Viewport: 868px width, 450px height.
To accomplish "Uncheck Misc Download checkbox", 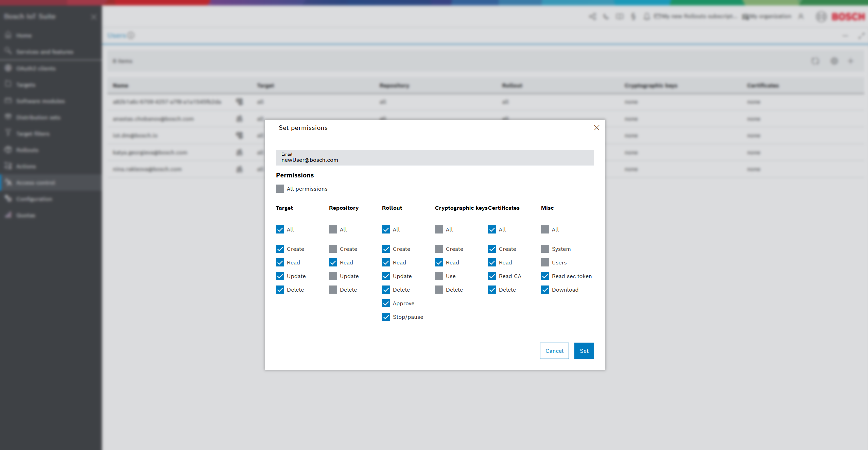I will 545,290.
